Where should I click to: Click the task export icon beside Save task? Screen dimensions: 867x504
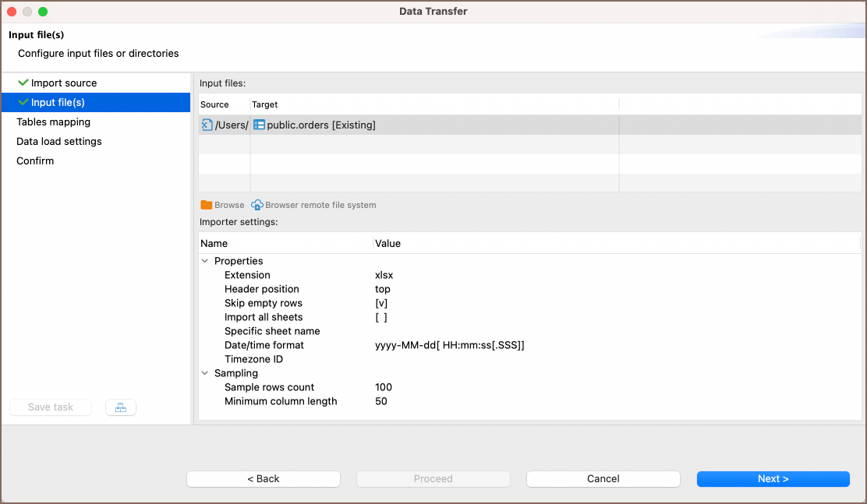coord(121,407)
